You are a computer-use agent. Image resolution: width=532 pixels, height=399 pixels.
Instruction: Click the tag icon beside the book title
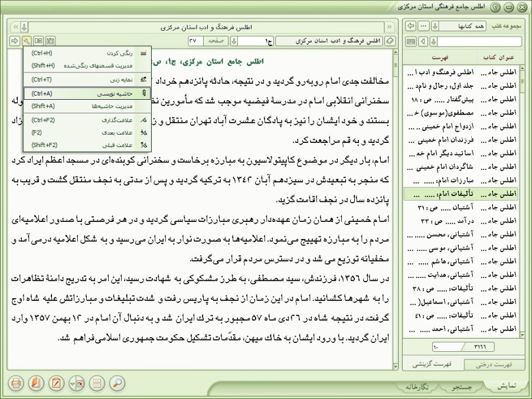tap(390, 41)
